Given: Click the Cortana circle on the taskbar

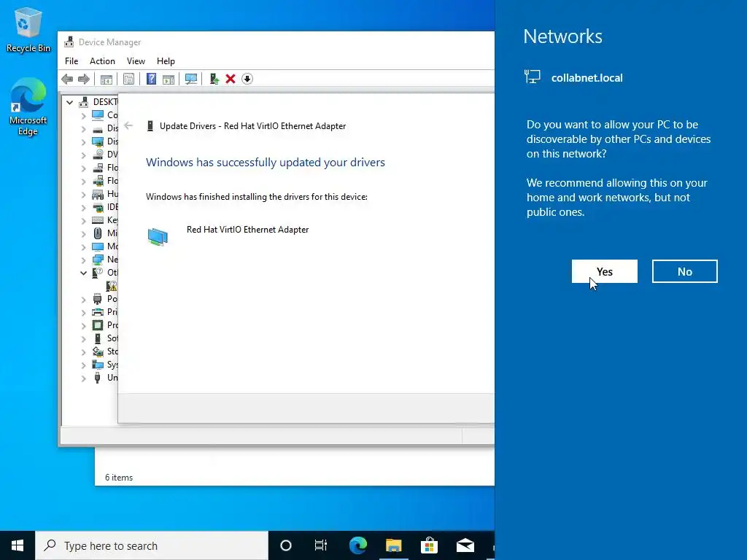Looking at the screenshot, I should click(286, 545).
